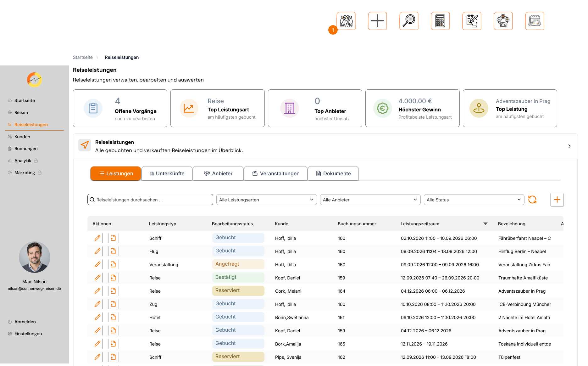Open the calculator icon in toolbar
The image size is (588, 366).
click(440, 21)
